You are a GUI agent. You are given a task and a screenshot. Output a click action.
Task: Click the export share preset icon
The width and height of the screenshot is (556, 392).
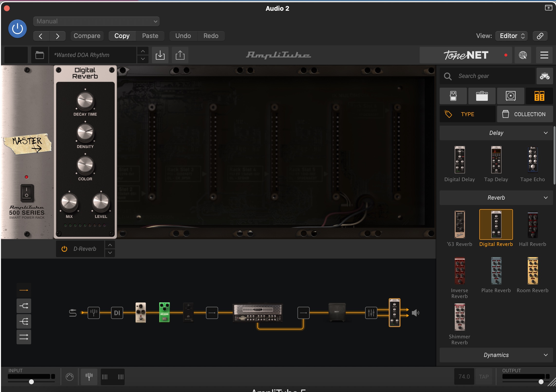click(180, 55)
